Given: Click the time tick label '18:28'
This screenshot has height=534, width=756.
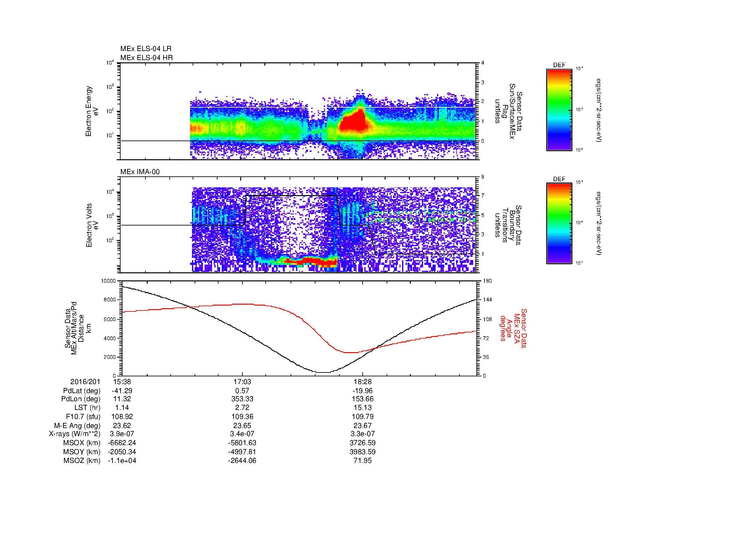Looking at the screenshot, I should pos(362,382).
